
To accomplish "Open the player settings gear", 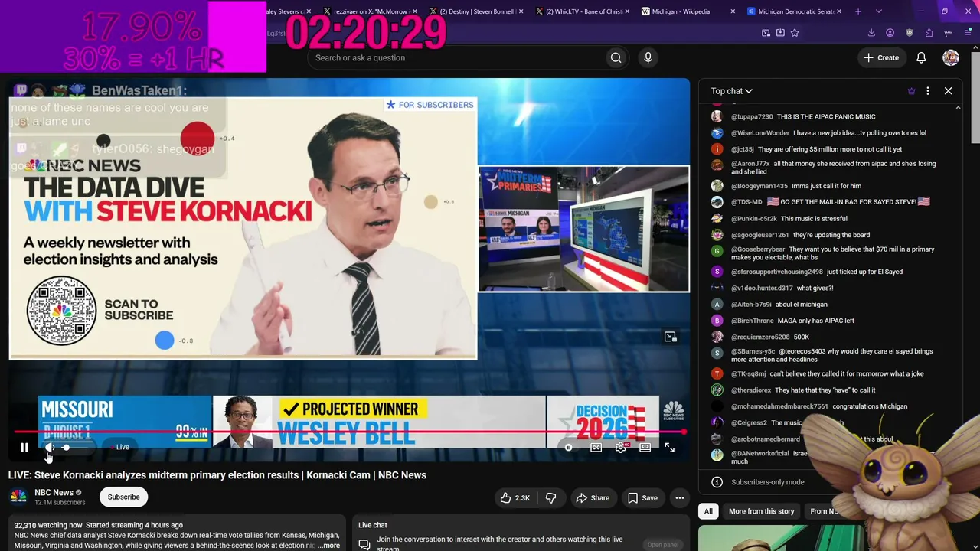I will pos(621,448).
